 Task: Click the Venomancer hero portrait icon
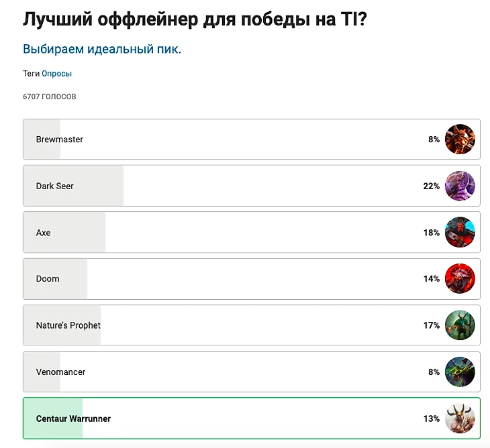coord(460,372)
